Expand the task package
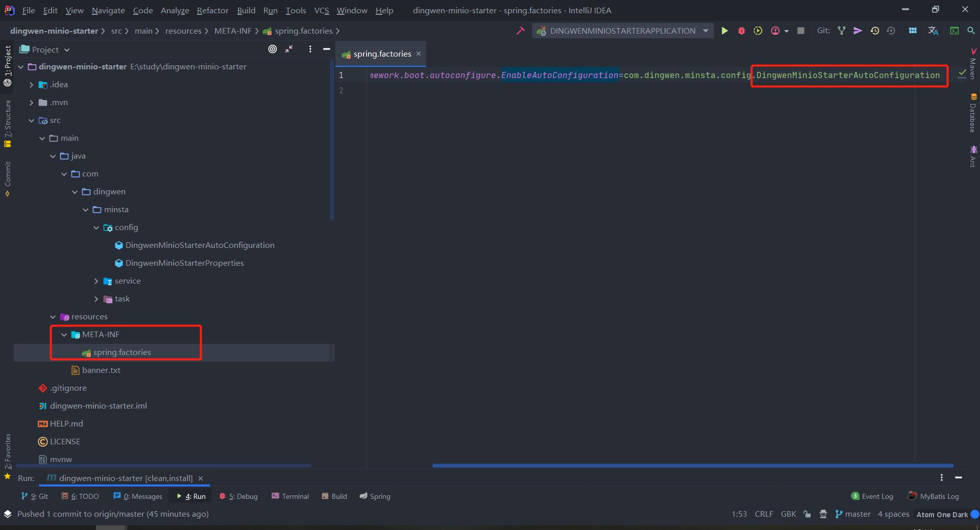Screen dimensions: 980x530 point(96,299)
